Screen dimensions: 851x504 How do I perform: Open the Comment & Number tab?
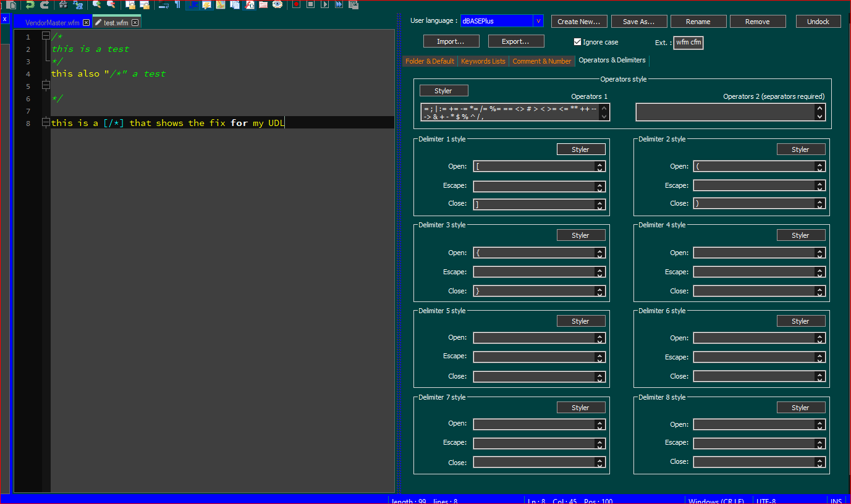(541, 61)
